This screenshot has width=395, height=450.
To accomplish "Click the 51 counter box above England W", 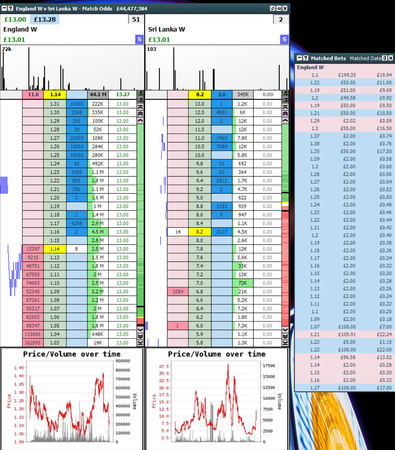I will 136,19.
